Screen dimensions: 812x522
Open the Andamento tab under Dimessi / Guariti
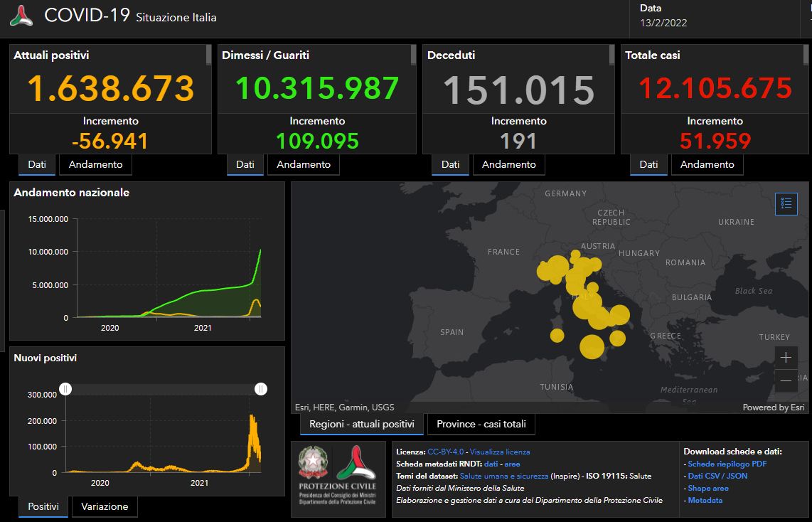click(x=303, y=164)
